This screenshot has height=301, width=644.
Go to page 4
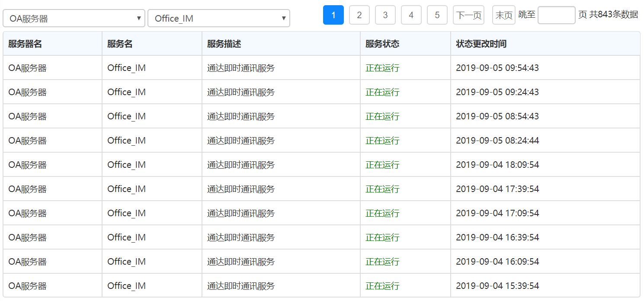[411, 15]
